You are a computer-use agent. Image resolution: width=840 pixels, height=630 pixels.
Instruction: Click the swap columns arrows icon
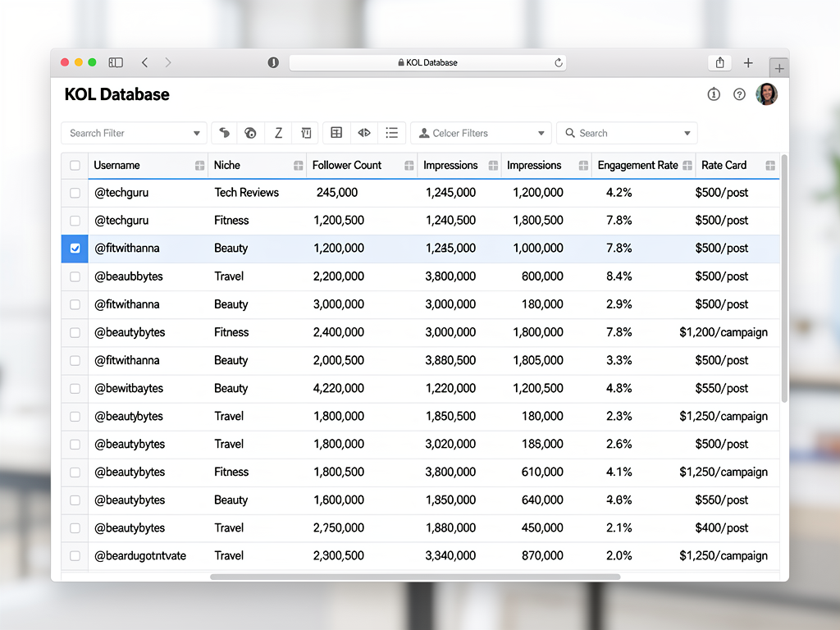(x=363, y=132)
